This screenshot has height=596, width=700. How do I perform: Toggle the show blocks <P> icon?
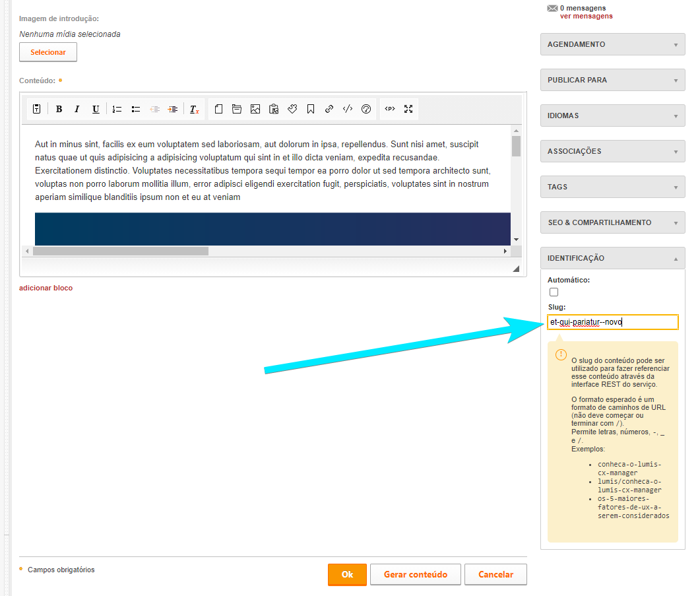[390, 109]
